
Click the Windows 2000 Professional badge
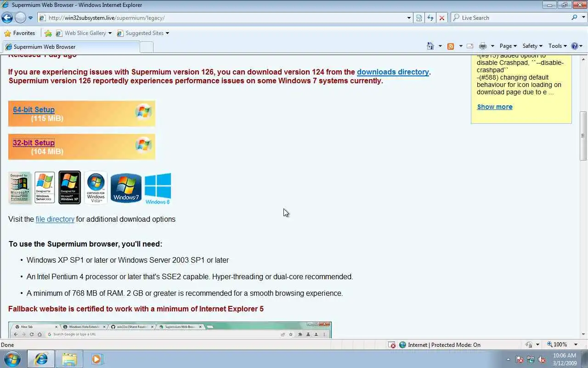pos(20,188)
